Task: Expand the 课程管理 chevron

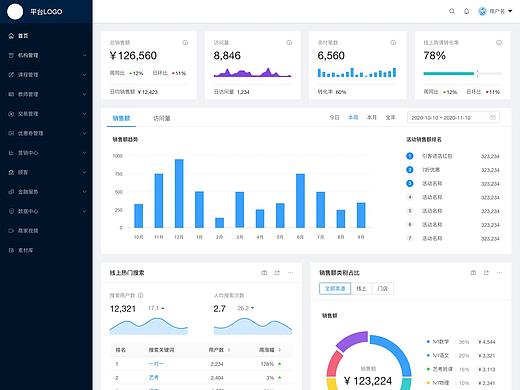Action: pyautogui.click(x=84, y=75)
